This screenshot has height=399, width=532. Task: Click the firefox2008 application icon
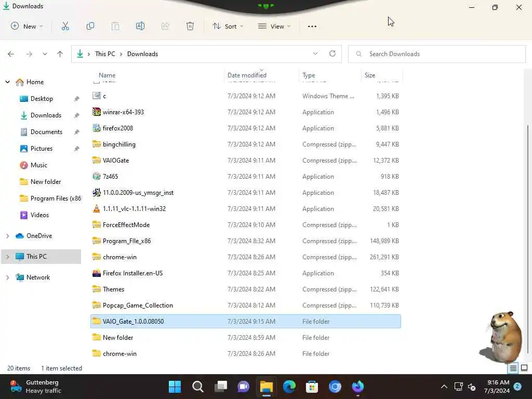coord(96,128)
